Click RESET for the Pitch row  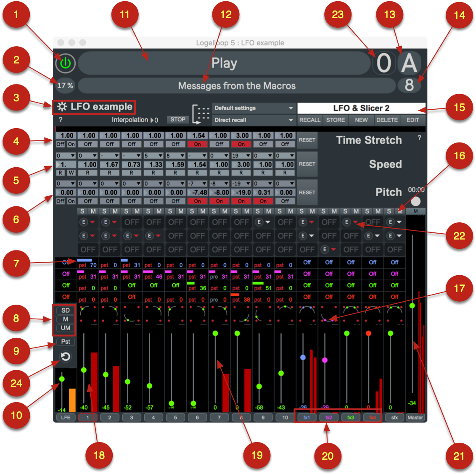point(307,192)
